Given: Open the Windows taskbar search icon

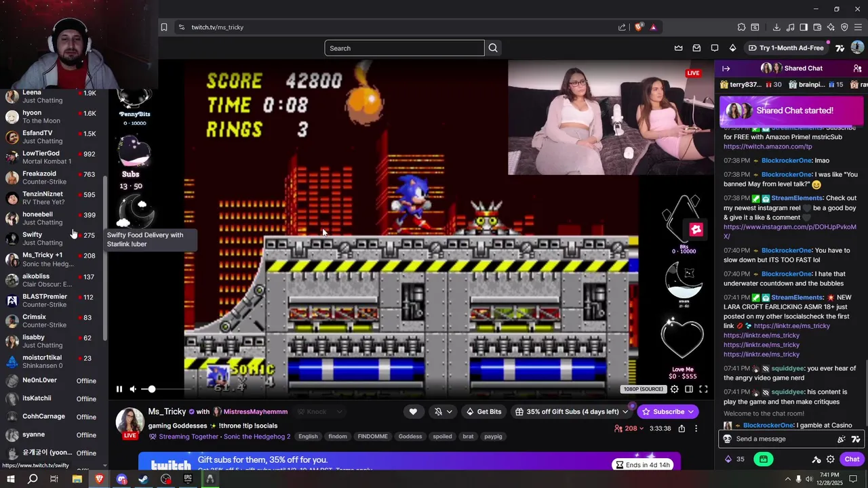Looking at the screenshot, I should click(x=33, y=479).
